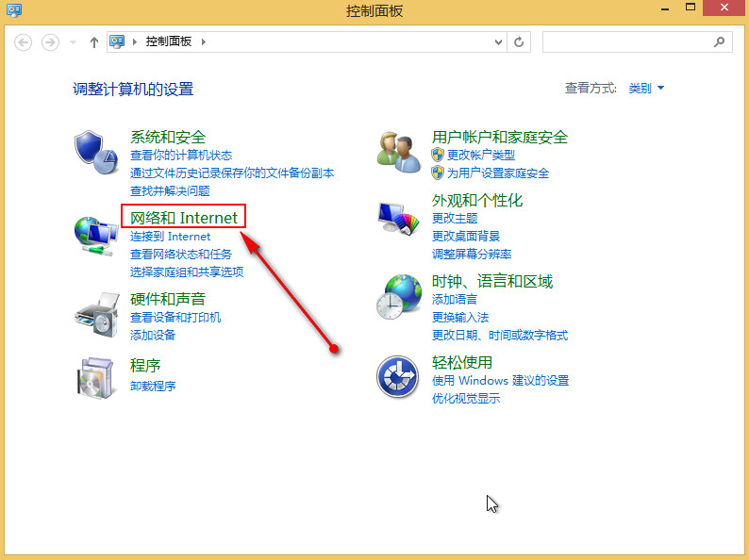The width and height of the screenshot is (749, 560).
Task: Focus the control panel search box
Action: click(638, 42)
